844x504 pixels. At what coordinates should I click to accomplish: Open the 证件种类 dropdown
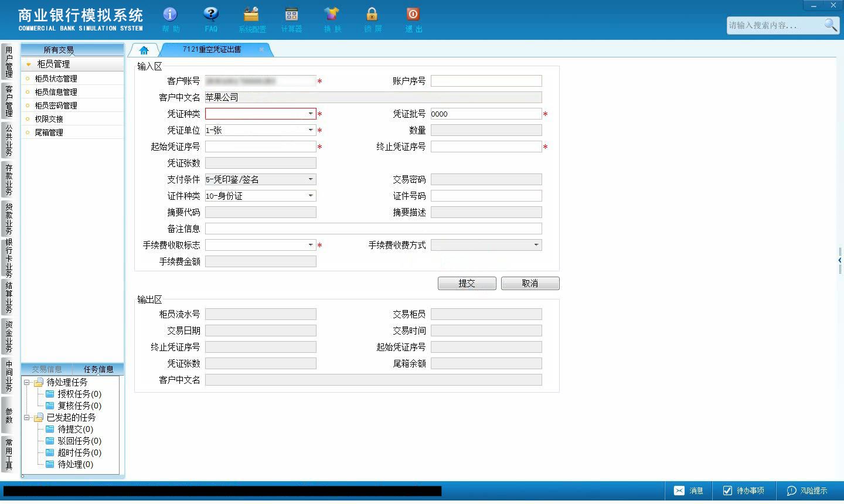tap(311, 196)
